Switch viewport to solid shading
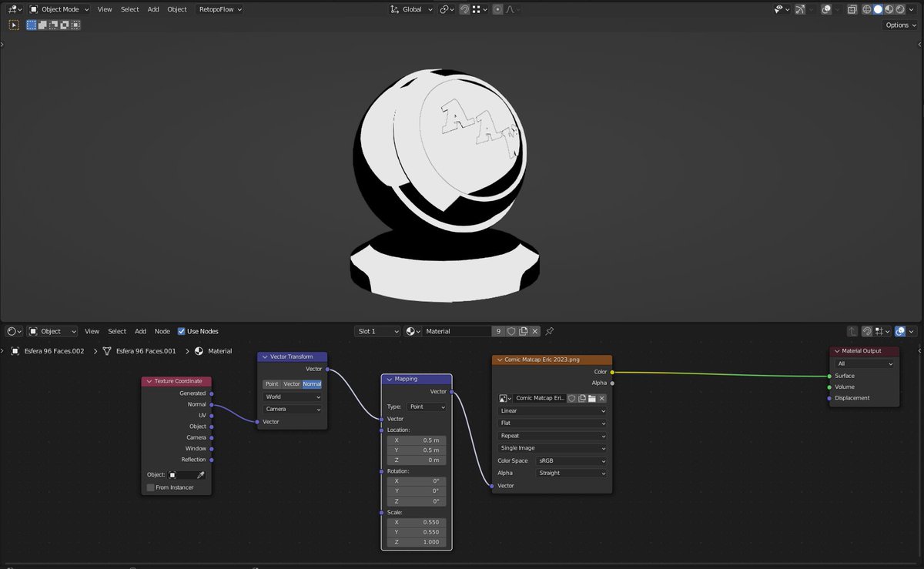This screenshot has width=924, height=569. tap(877, 9)
